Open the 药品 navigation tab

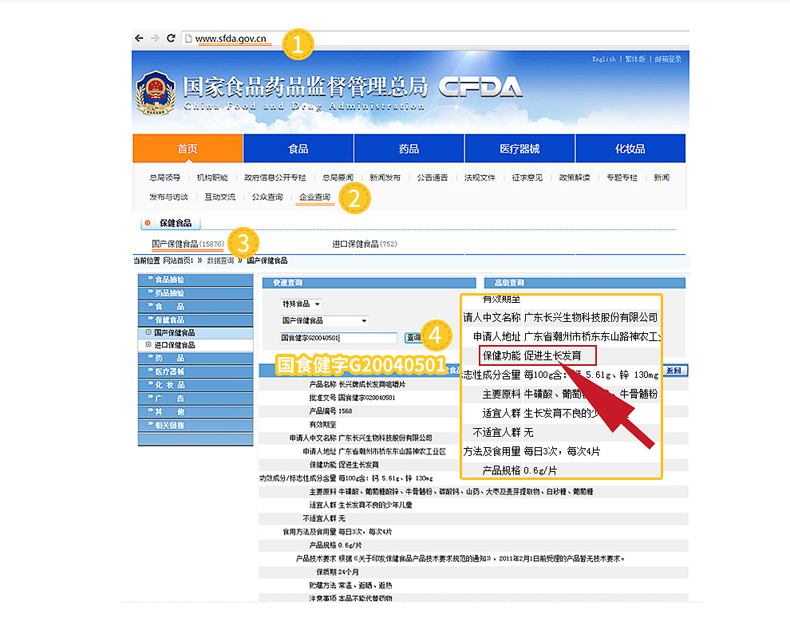click(408, 148)
